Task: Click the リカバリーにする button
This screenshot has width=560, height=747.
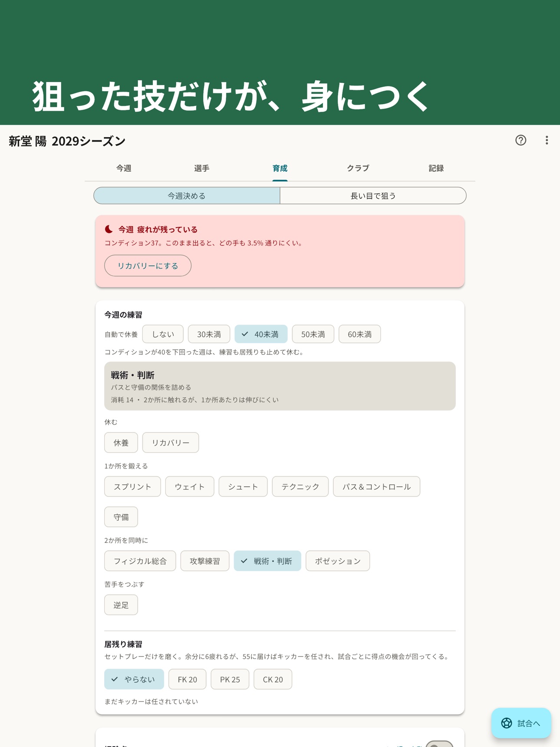Action: tap(148, 266)
